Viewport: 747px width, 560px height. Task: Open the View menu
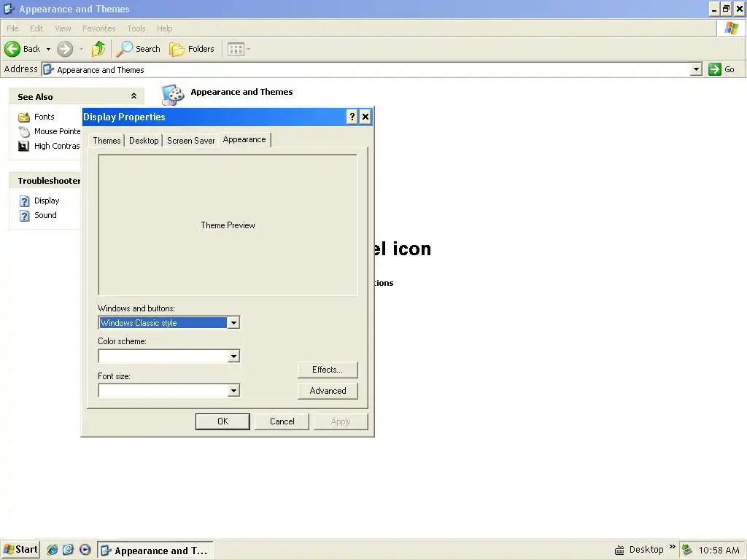[x=63, y=28]
